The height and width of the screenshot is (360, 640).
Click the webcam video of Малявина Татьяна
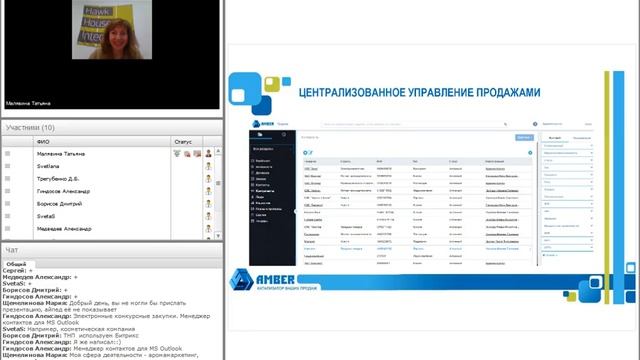click(112, 29)
